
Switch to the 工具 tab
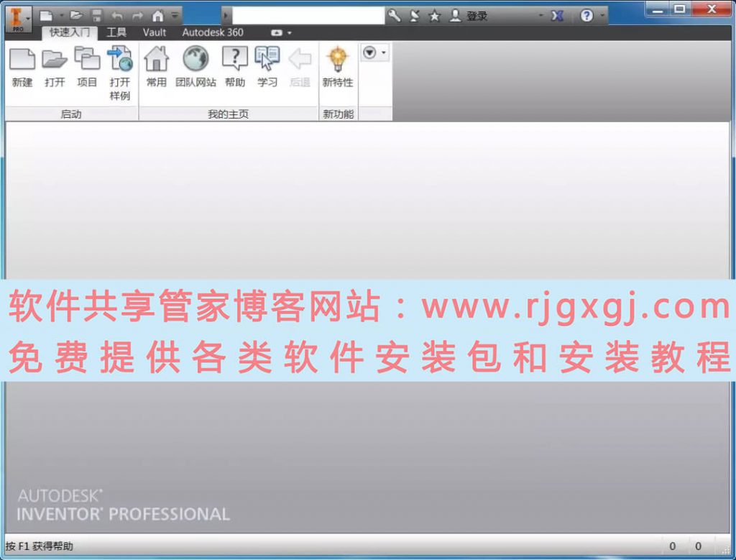(116, 32)
